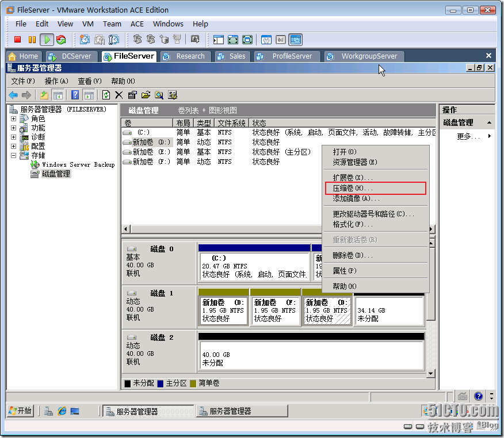Expand the 功能 tree node

click(13, 128)
